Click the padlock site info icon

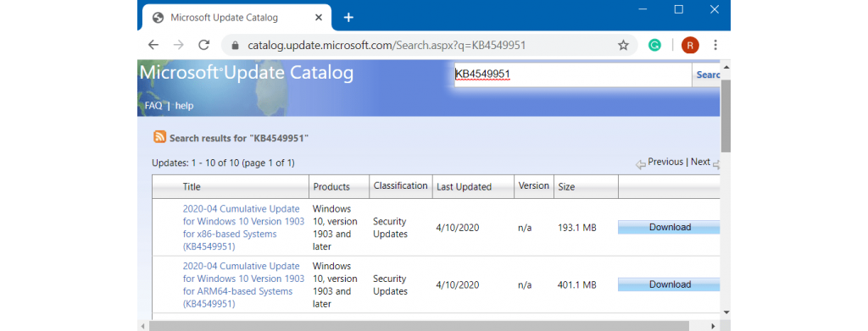coord(235,46)
